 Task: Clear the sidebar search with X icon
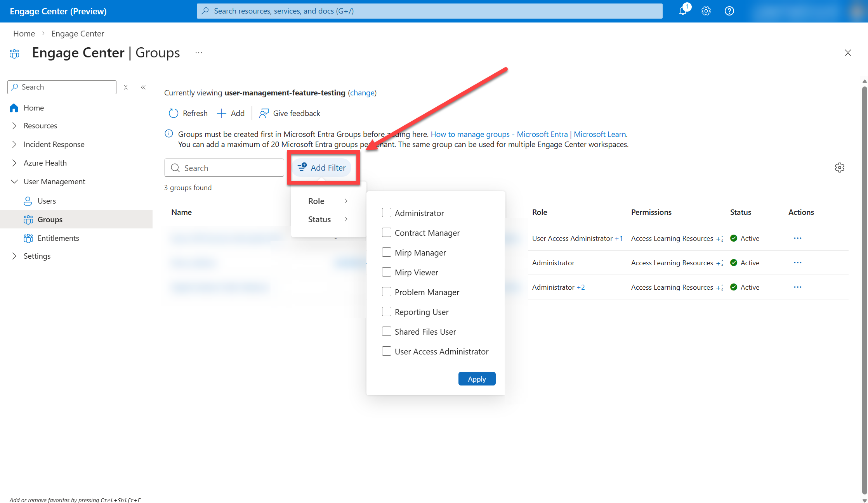click(x=126, y=87)
